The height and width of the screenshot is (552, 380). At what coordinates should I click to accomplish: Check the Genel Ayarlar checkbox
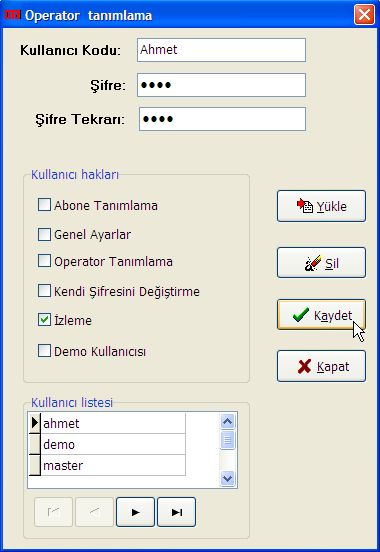[x=44, y=234]
